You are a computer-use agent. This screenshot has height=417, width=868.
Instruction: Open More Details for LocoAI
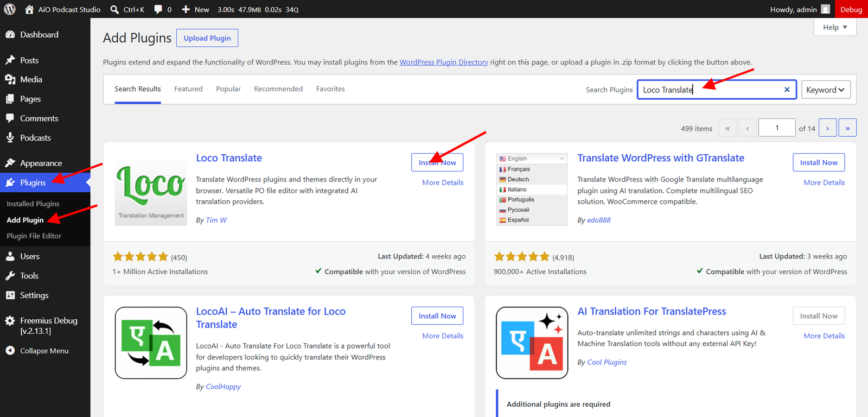(x=443, y=336)
